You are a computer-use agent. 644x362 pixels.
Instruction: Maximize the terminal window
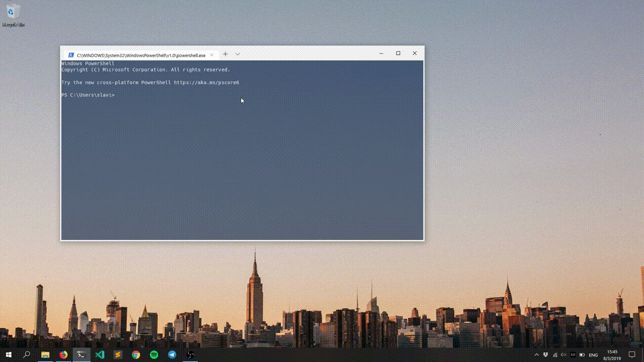point(398,53)
